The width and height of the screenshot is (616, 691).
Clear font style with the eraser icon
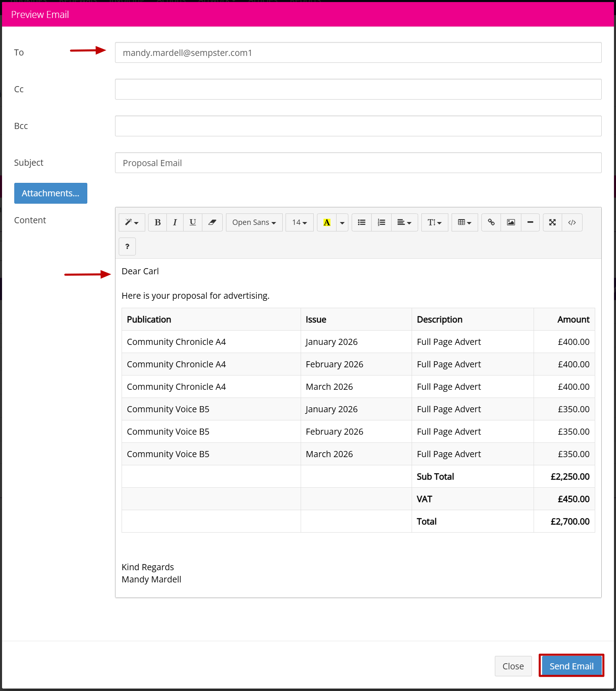212,222
